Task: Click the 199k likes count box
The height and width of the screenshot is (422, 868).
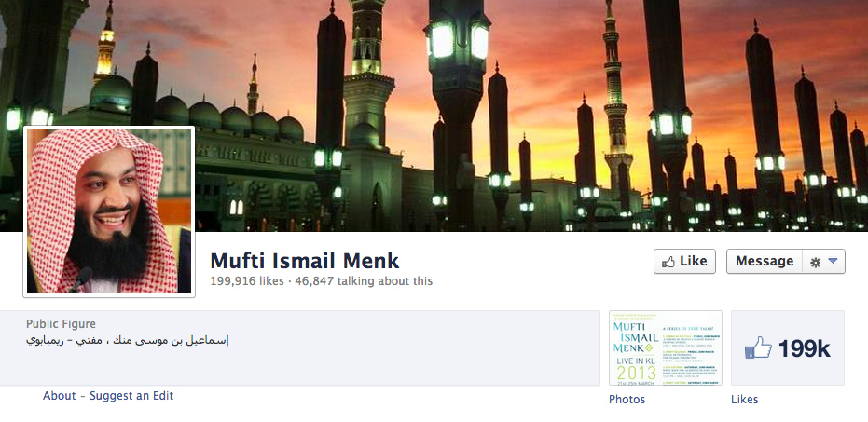Action: pos(788,347)
